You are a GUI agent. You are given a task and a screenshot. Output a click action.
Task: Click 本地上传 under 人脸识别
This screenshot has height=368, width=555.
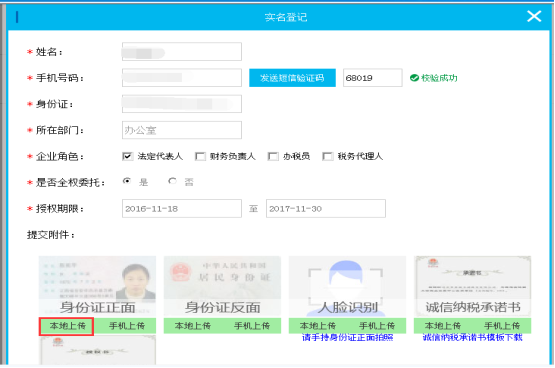tap(317, 326)
